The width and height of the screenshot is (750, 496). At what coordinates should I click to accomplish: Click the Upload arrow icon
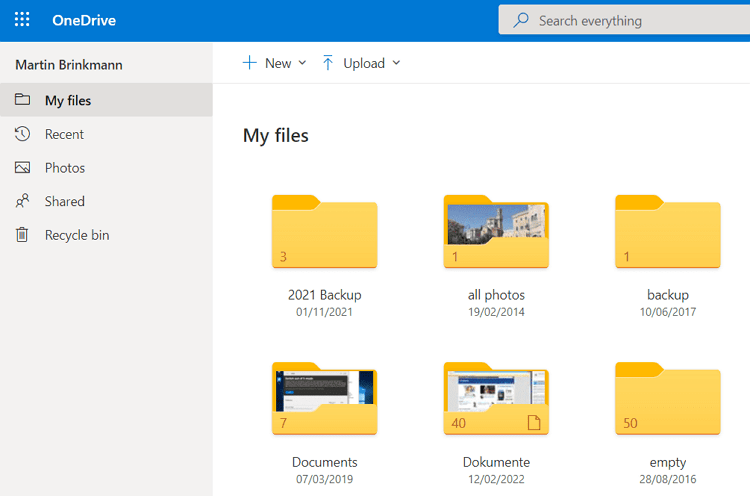click(328, 63)
